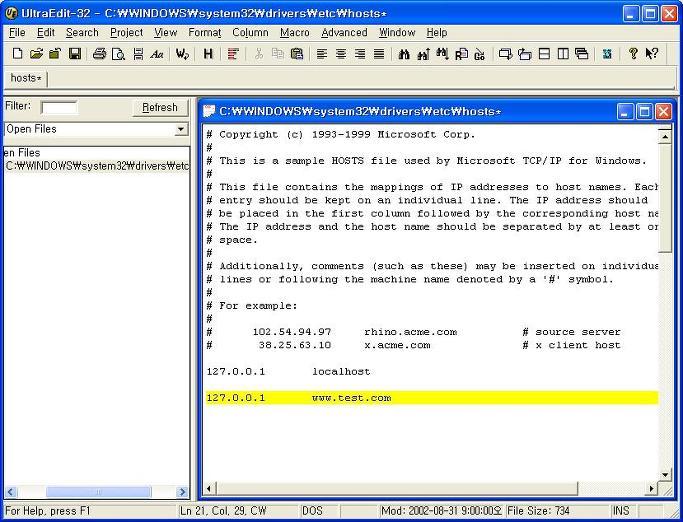This screenshot has width=683, height=522.
Task: Minimize the hosts document child window
Action: tap(625, 112)
